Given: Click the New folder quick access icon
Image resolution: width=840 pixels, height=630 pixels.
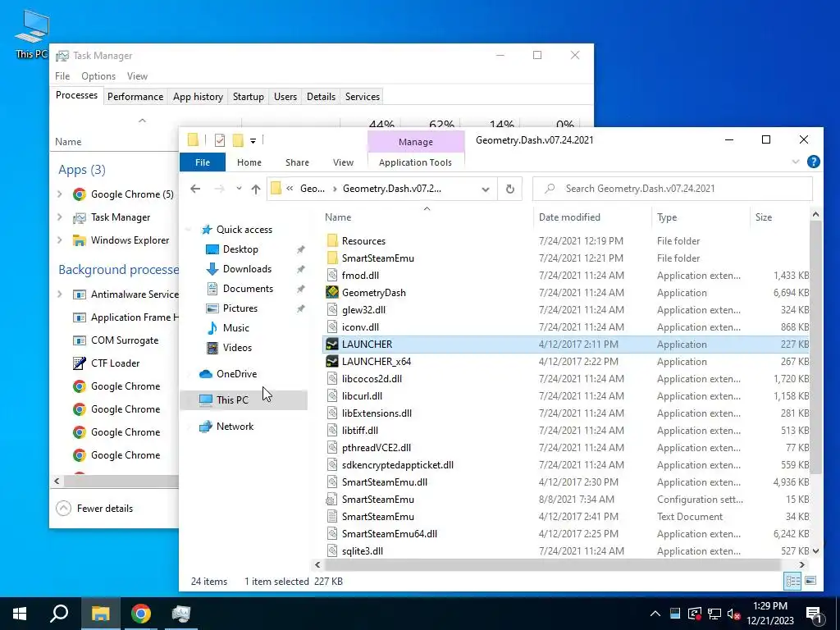Looking at the screenshot, I should point(238,140).
